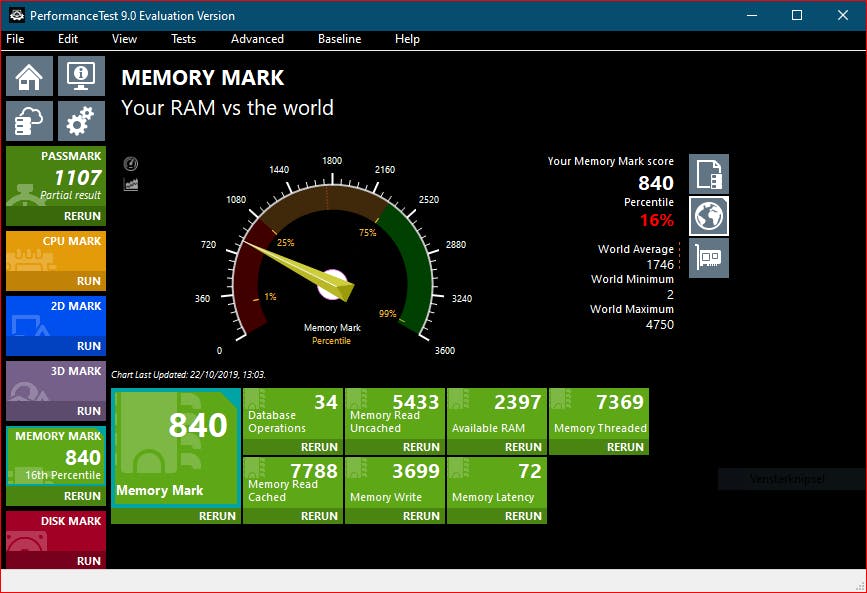Click the Home icon in sidebar
This screenshot has height=593, width=867.
click(30, 76)
